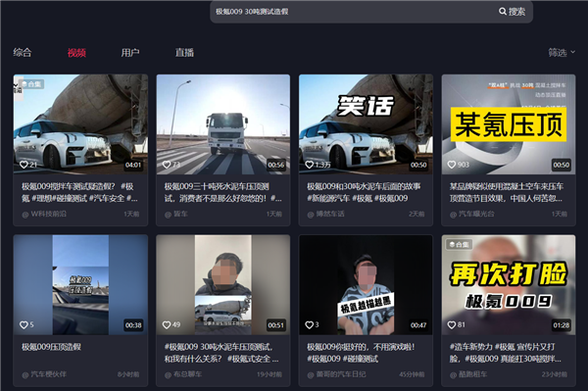Click the 合集 badge on the 04:01 video
The height and width of the screenshot is (391, 588).
(x=31, y=84)
